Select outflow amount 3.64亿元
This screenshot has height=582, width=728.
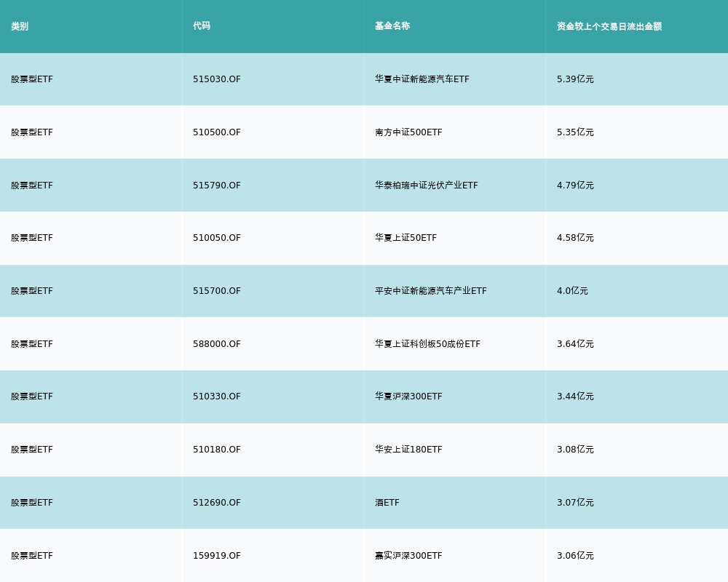(575, 344)
